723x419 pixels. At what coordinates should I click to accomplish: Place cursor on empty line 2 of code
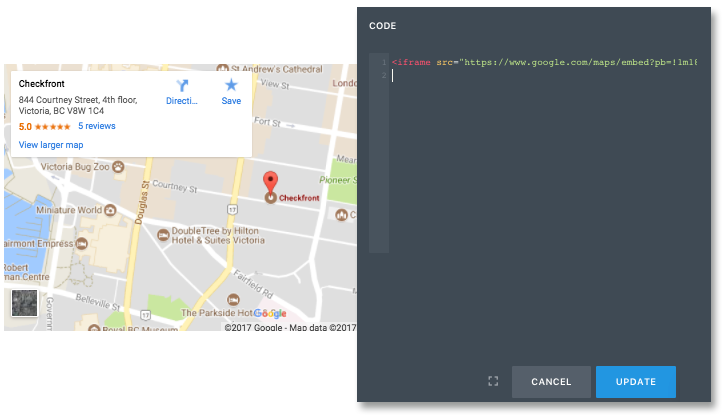[544, 75]
